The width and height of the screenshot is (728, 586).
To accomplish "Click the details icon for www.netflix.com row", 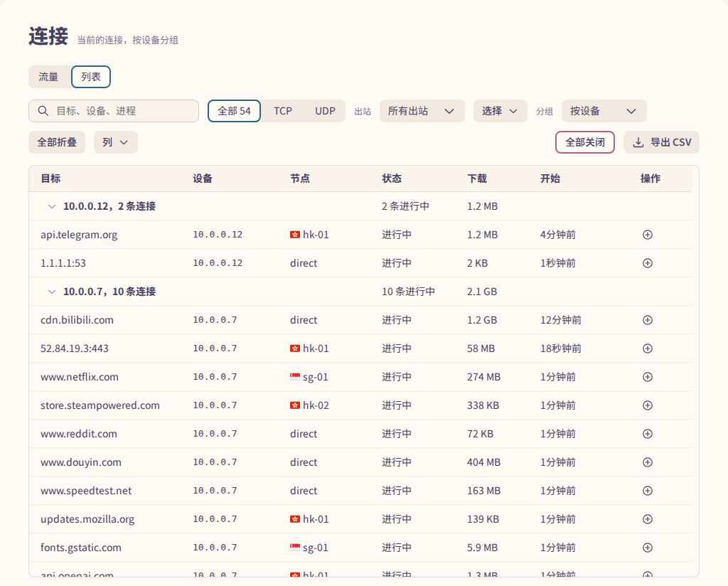I will coord(647,377).
